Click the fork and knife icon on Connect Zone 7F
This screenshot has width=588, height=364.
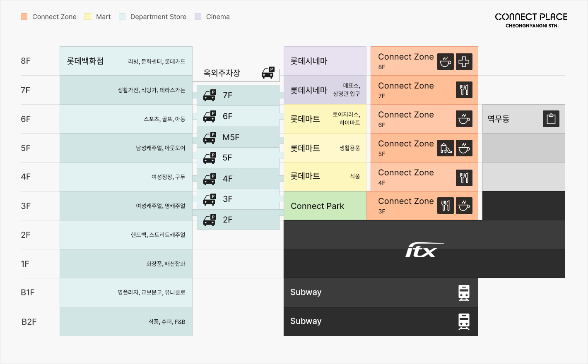(x=464, y=90)
